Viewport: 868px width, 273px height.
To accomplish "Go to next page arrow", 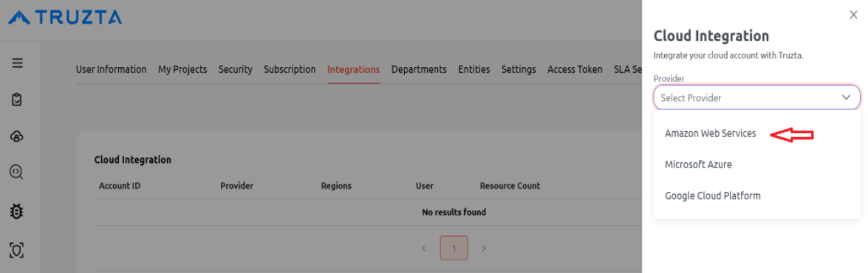I will pyautogui.click(x=484, y=248).
